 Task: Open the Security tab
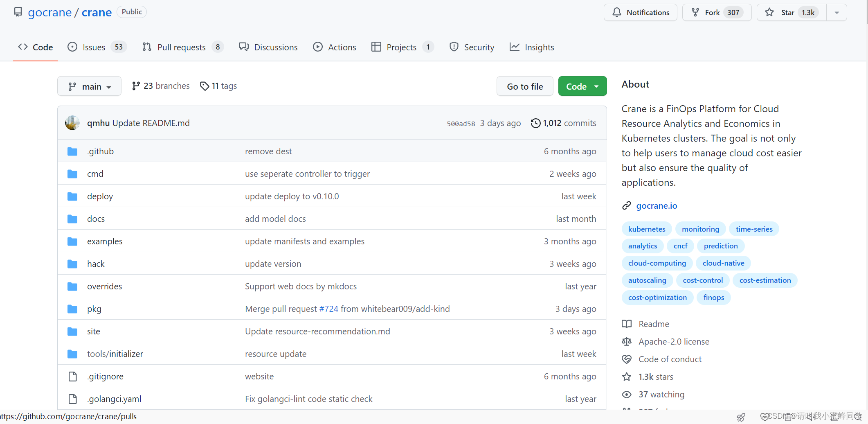point(472,47)
